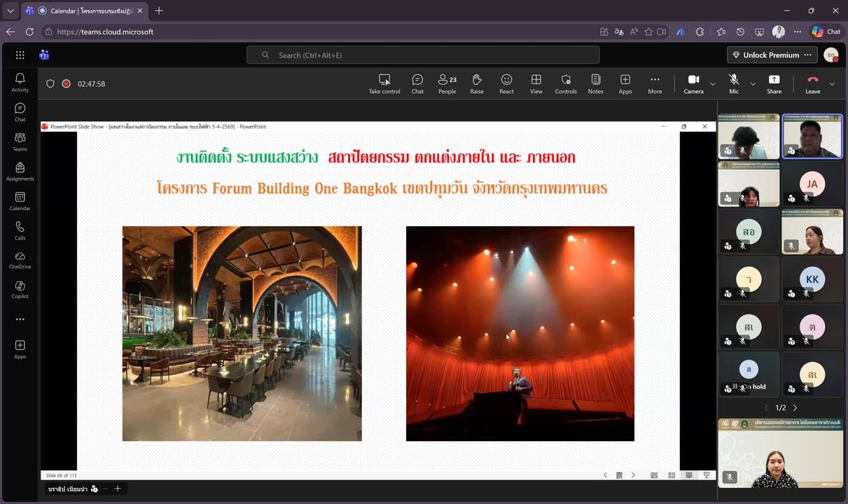Open meeting Notes
Viewport: 848px width, 504px height.
point(595,83)
